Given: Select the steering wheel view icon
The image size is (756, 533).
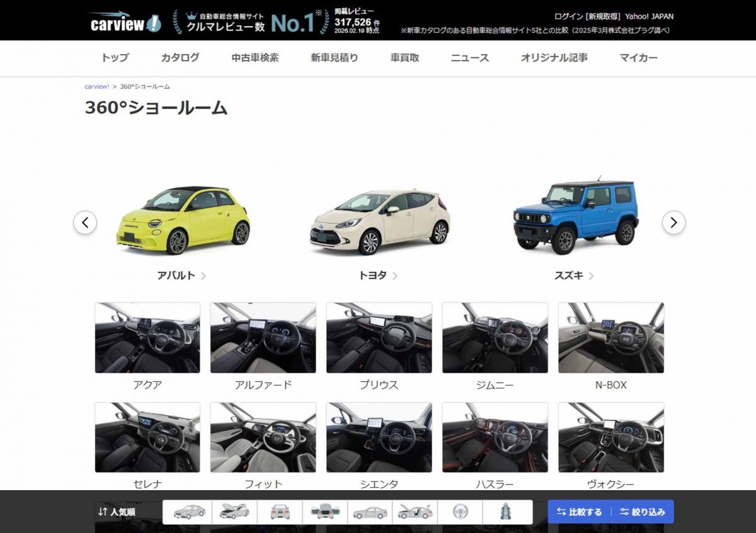Looking at the screenshot, I should [461, 512].
